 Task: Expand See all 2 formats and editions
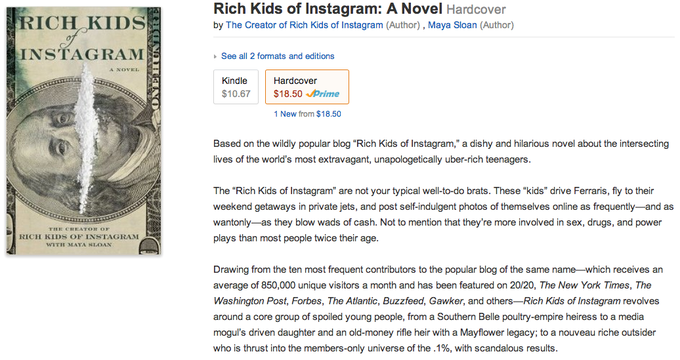pyautogui.click(x=278, y=56)
